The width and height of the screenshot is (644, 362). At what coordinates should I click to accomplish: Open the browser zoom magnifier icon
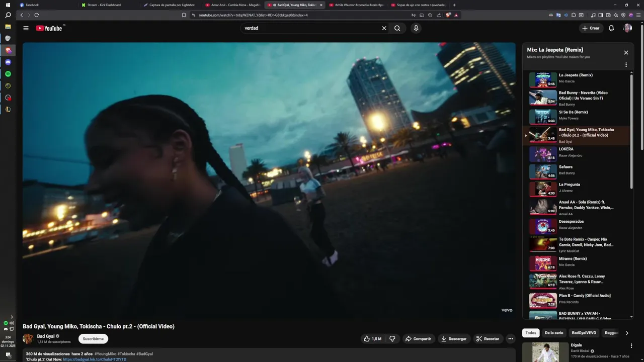(x=430, y=15)
